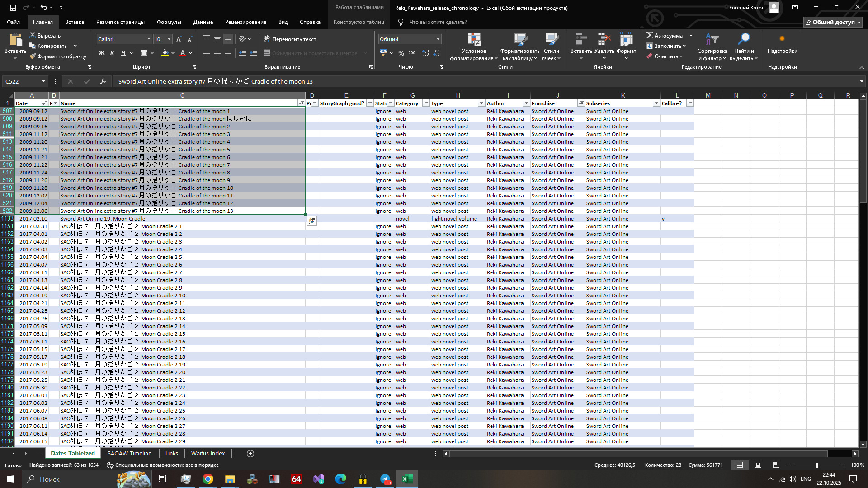Toggle bold formatting button
This screenshot has width=868, height=488.
(x=102, y=53)
